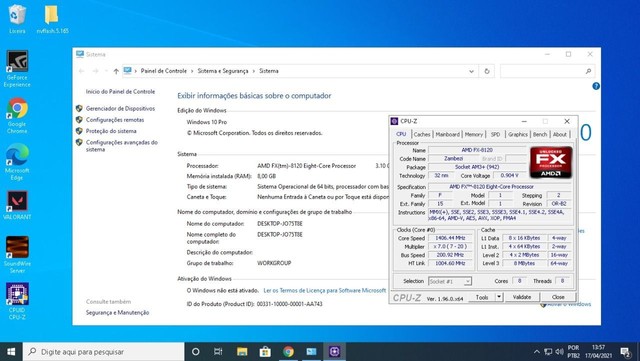Click the Validate button in CPU-Z

coord(522,297)
